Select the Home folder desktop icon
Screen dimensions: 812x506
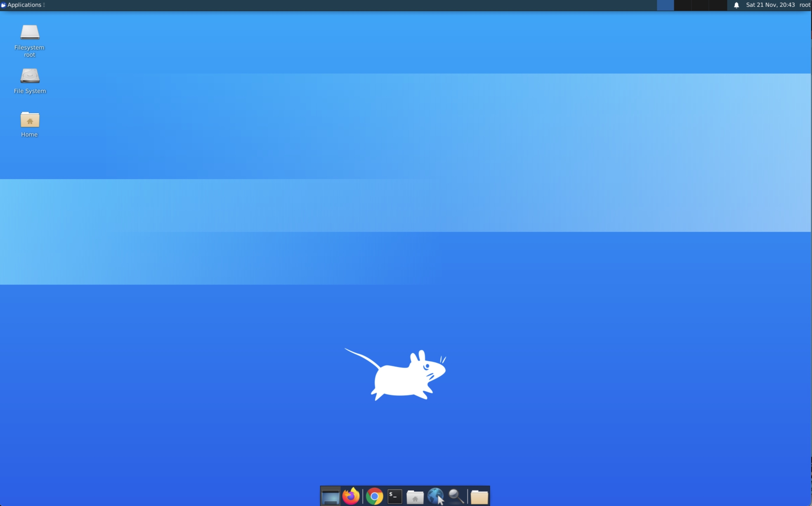point(30,120)
